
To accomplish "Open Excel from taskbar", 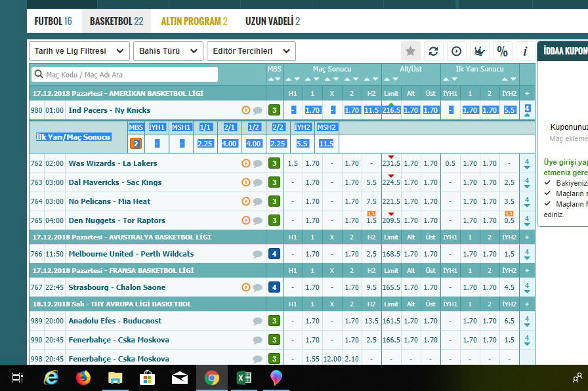I will [x=244, y=378].
